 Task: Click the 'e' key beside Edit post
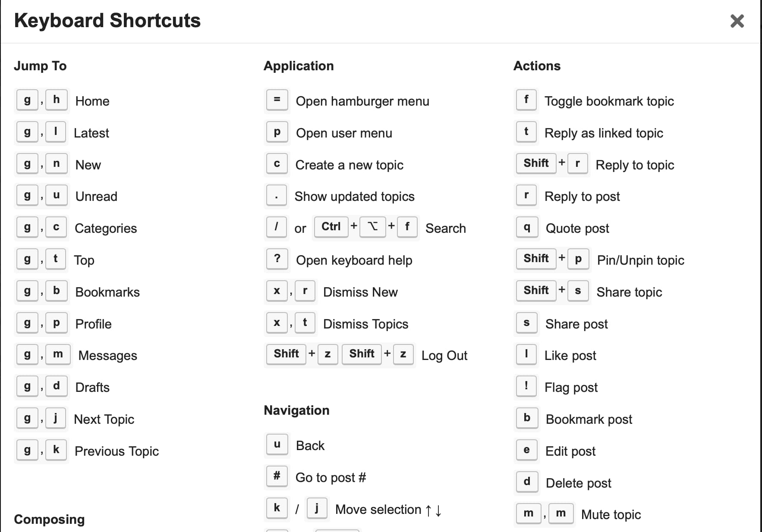[527, 450]
